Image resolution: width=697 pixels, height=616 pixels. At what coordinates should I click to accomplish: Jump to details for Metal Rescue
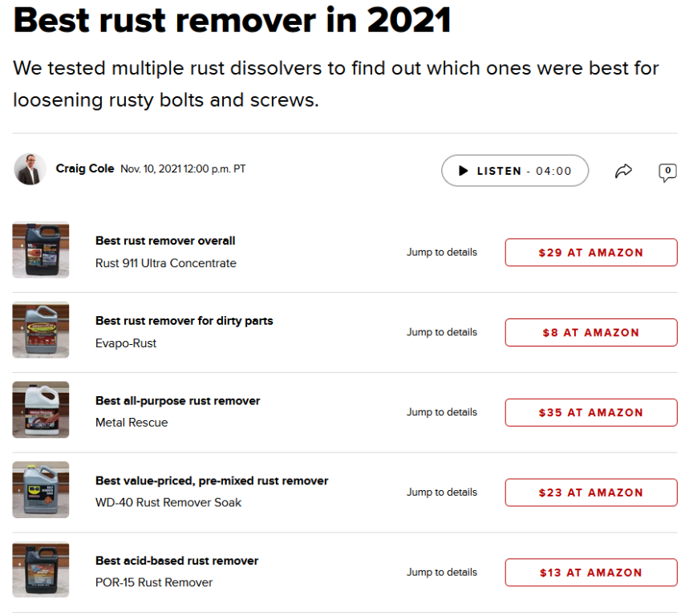tap(441, 412)
